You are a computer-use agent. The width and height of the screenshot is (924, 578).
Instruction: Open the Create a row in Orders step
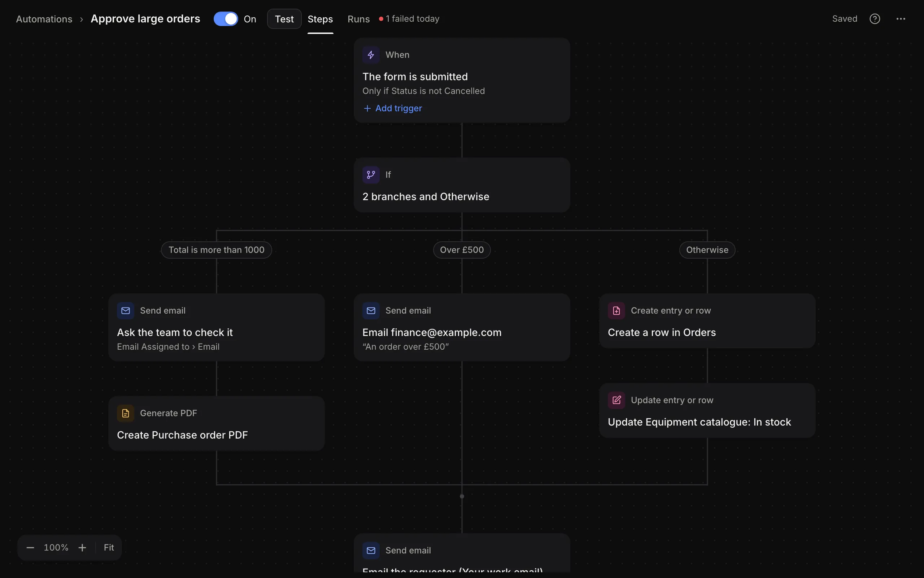pyautogui.click(x=707, y=321)
